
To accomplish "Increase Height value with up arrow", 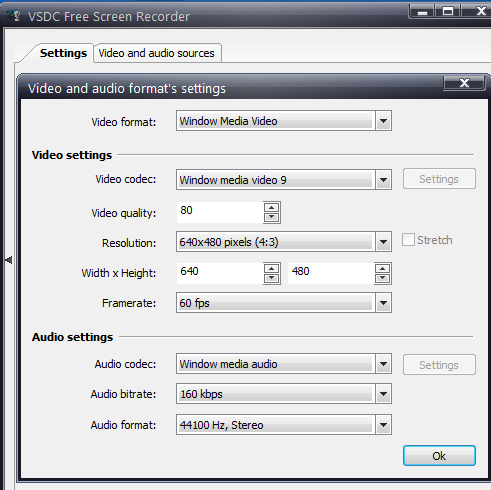I will coord(382,269).
